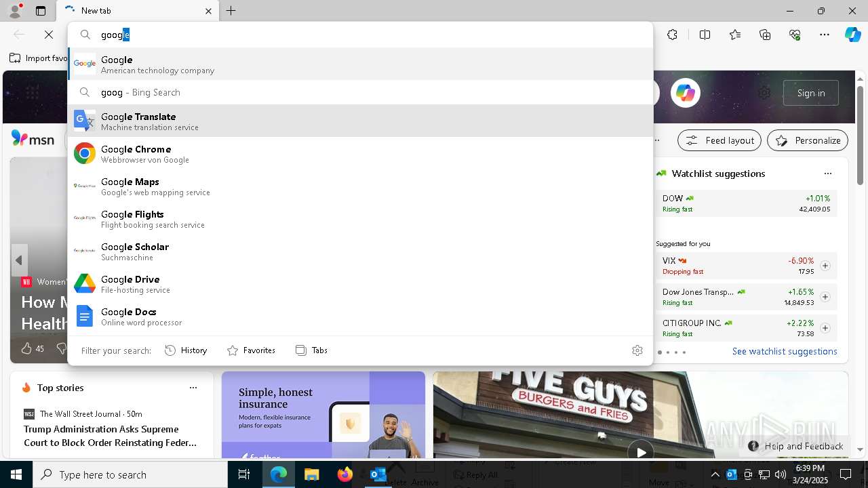Open the volume control in the tray

pyautogui.click(x=781, y=474)
